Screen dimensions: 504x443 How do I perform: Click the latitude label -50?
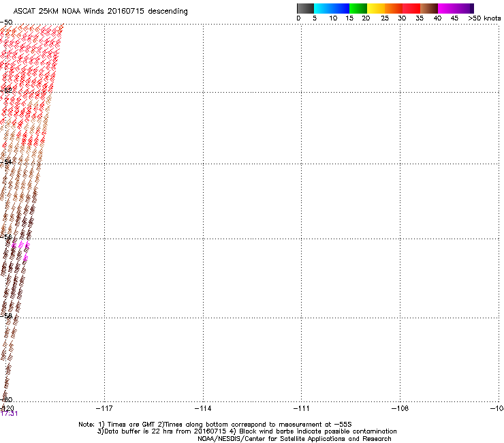(6, 22)
